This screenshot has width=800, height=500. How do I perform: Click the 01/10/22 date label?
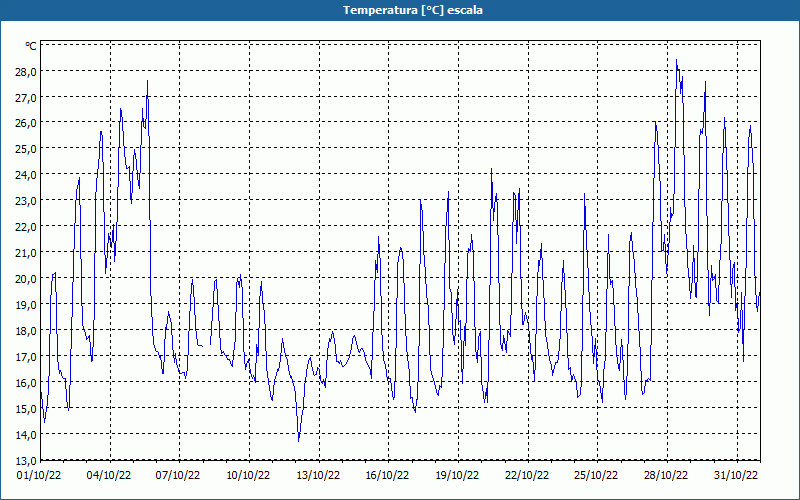[39, 476]
